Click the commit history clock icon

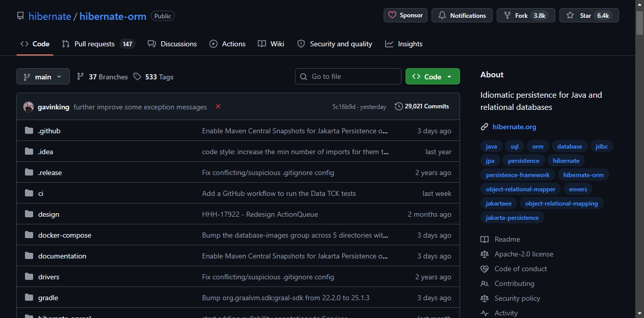[x=398, y=106]
